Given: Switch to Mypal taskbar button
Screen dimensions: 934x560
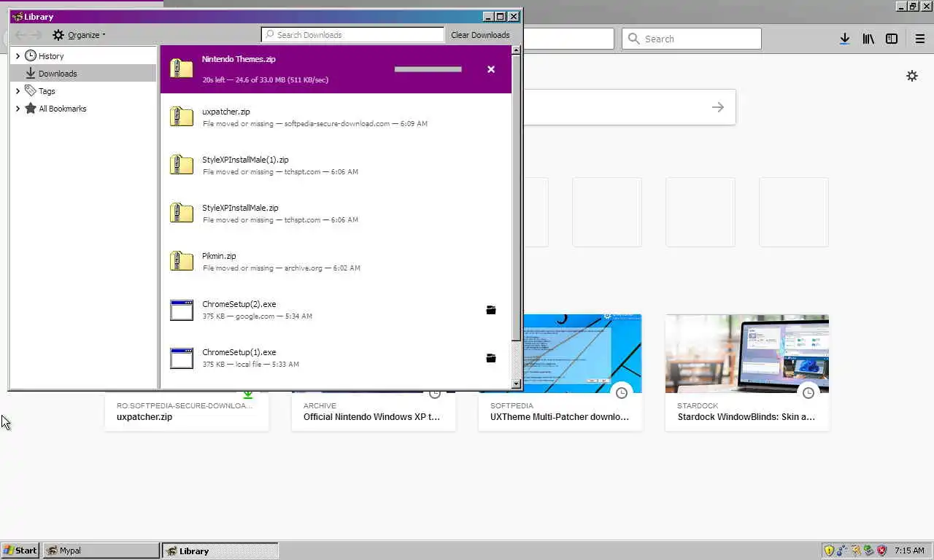Looking at the screenshot, I should pyautogui.click(x=101, y=551).
